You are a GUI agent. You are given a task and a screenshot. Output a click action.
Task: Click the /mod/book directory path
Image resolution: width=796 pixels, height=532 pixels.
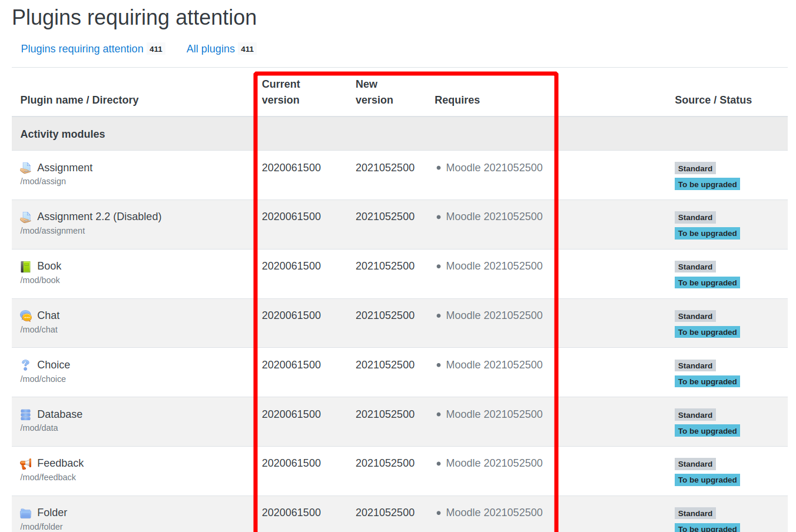[x=40, y=280]
